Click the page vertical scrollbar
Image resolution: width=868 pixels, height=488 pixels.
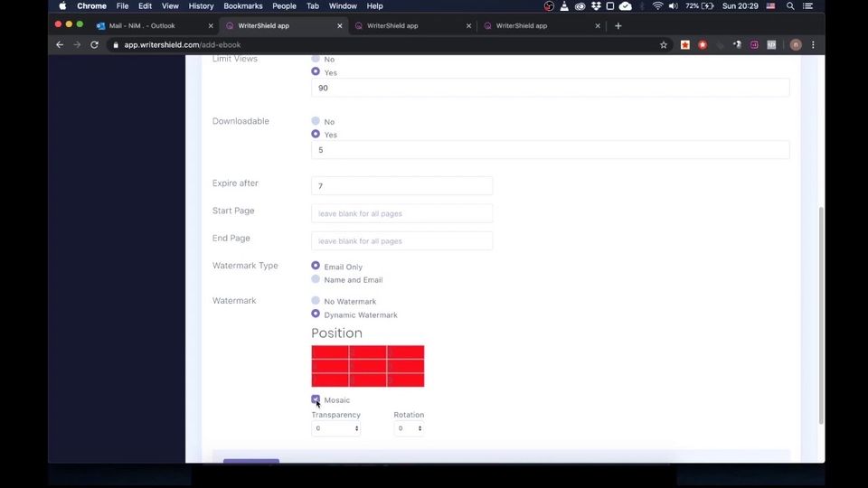[821, 315]
